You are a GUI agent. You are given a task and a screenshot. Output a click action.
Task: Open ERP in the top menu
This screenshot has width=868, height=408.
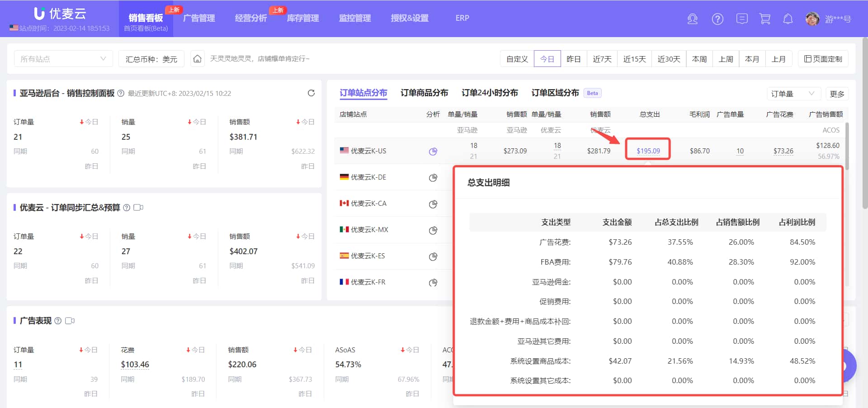pyautogui.click(x=462, y=18)
